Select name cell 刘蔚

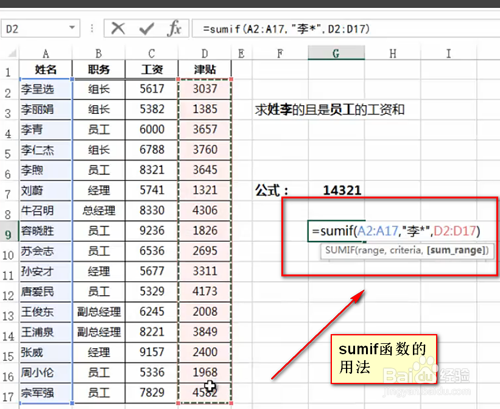(x=46, y=191)
